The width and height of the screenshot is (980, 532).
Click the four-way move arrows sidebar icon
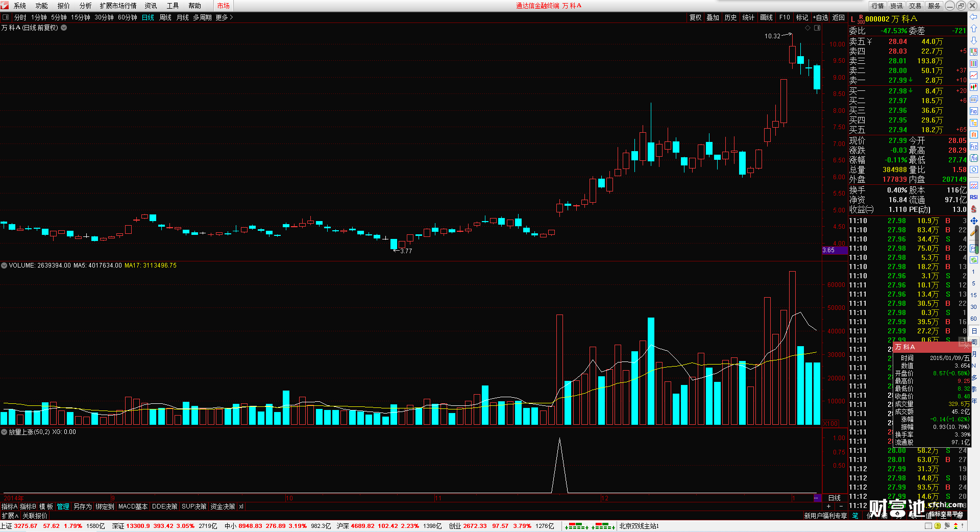[x=974, y=221]
